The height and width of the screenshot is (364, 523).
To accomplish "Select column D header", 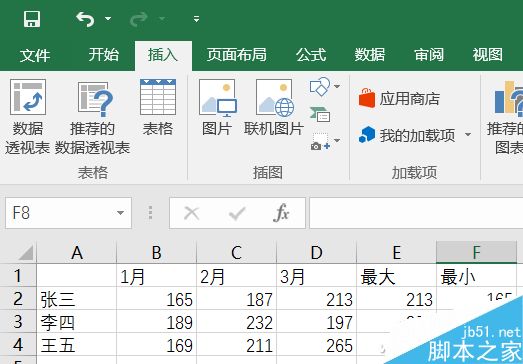I will (317, 252).
